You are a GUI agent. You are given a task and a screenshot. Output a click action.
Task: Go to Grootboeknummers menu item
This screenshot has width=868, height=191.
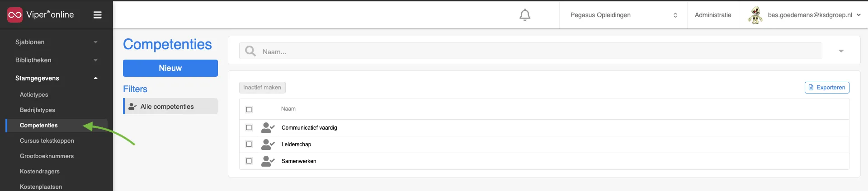47,156
